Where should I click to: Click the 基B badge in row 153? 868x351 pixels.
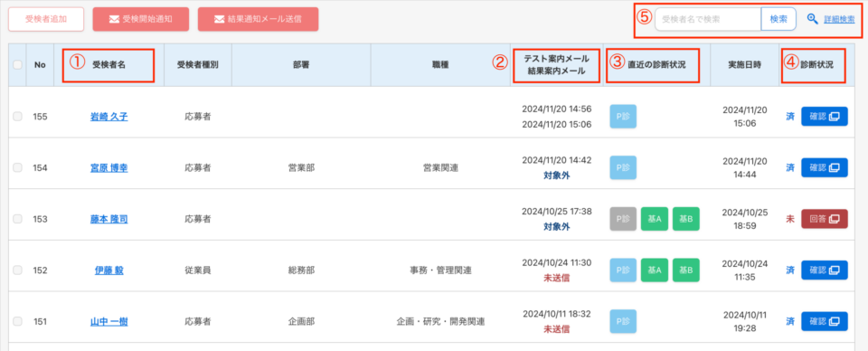coord(686,219)
